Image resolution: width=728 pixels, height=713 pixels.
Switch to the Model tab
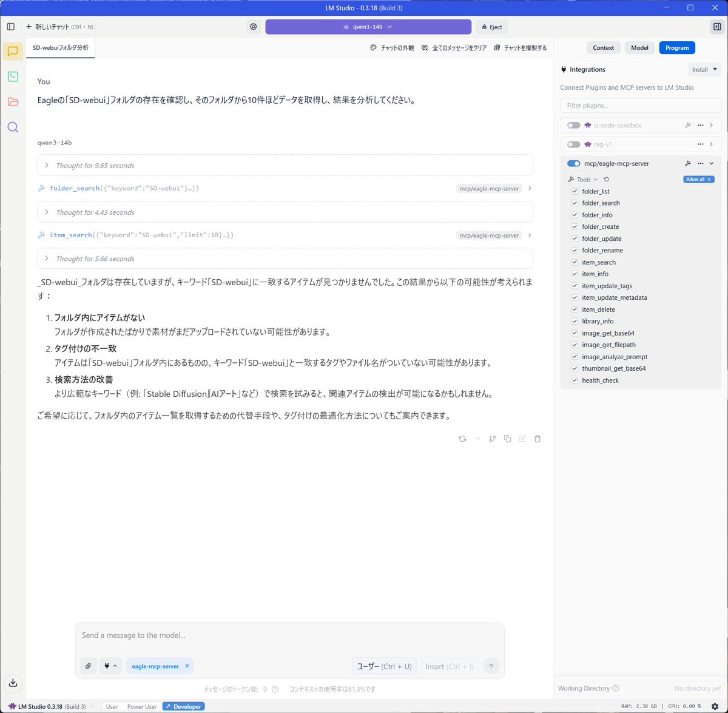pyautogui.click(x=639, y=47)
